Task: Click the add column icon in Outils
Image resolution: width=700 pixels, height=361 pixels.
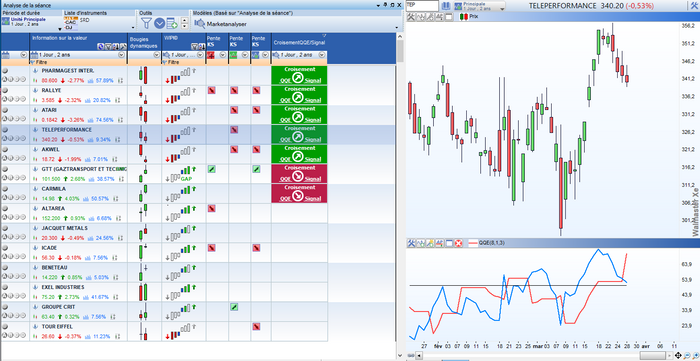Action: (172, 23)
